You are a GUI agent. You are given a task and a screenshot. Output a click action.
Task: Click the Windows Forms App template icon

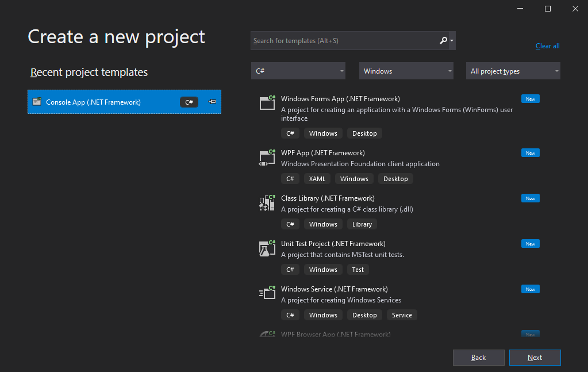click(267, 102)
